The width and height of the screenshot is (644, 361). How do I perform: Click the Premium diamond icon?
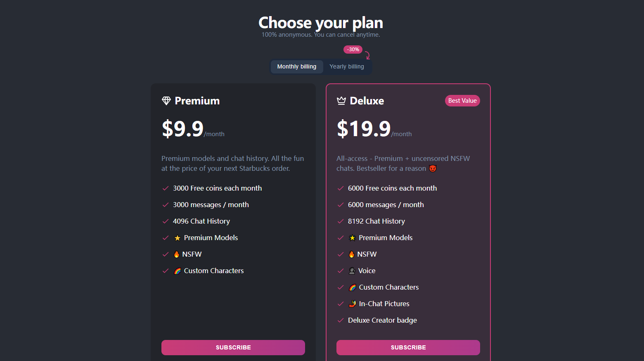pos(166,101)
